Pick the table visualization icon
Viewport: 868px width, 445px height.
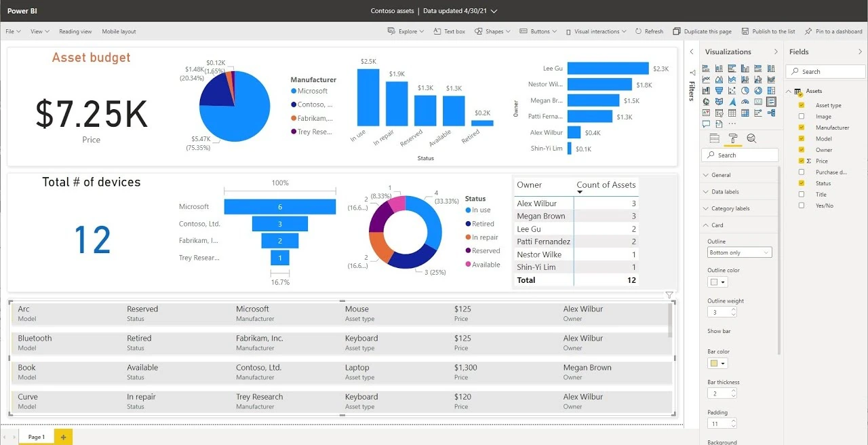click(x=732, y=113)
